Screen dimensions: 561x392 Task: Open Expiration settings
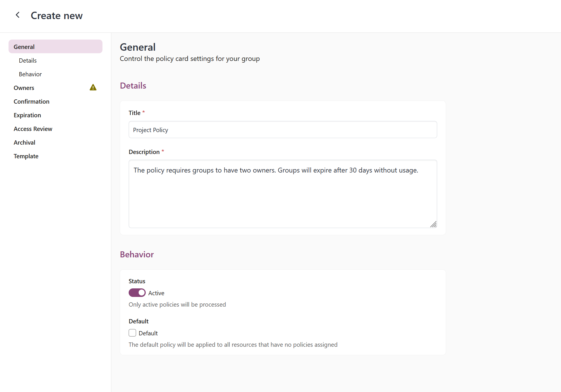(27, 115)
